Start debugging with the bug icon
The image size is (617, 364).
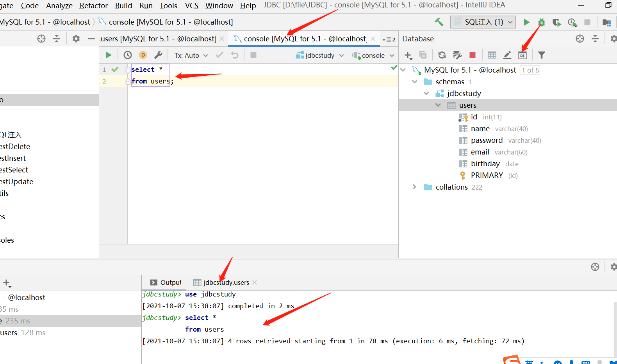tap(542, 22)
